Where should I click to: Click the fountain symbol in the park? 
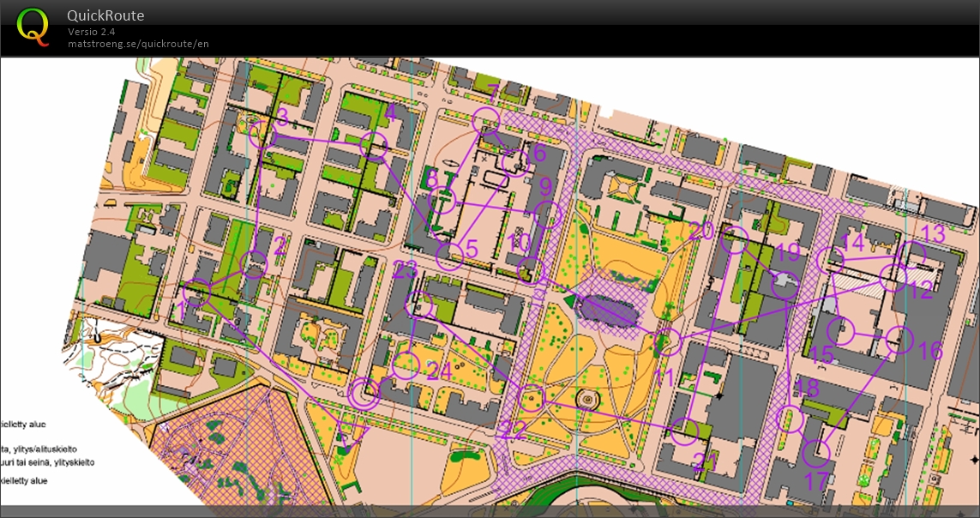click(x=586, y=399)
